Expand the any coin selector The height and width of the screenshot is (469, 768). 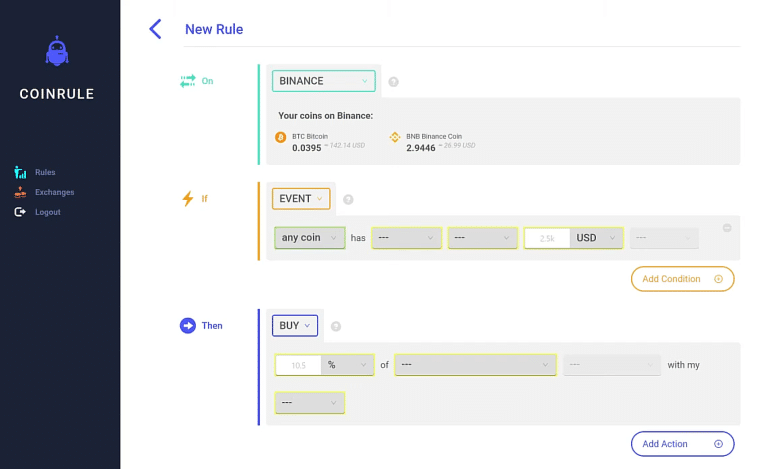(308, 238)
